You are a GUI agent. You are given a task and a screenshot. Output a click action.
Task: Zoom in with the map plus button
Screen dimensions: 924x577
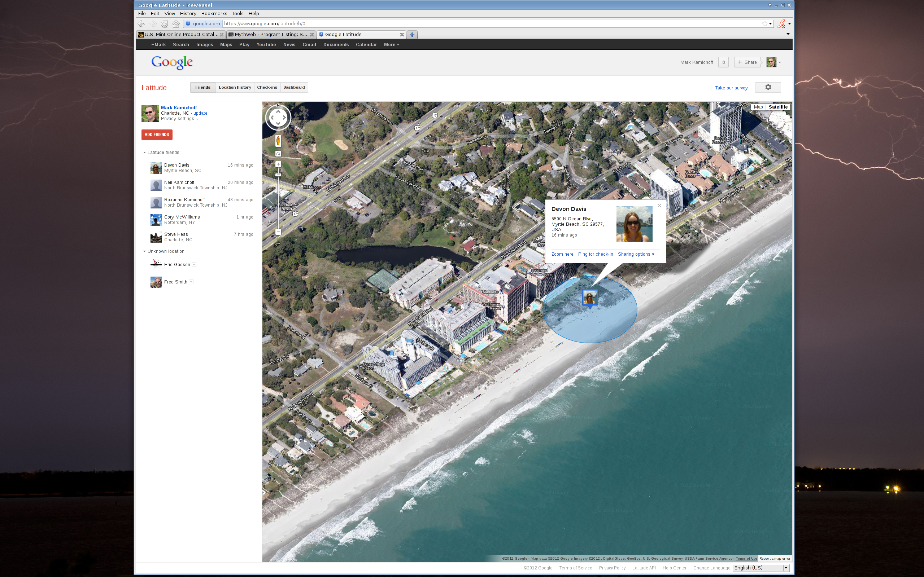(x=278, y=164)
